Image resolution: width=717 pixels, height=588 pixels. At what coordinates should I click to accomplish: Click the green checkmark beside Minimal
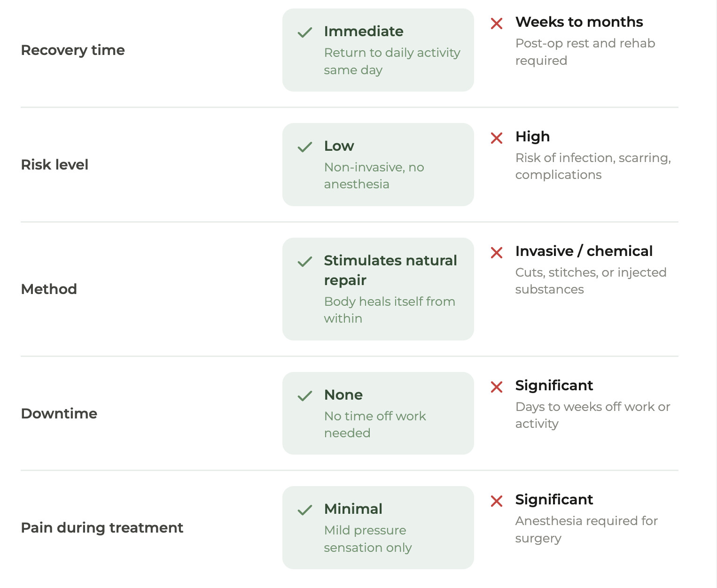coord(305,510)
